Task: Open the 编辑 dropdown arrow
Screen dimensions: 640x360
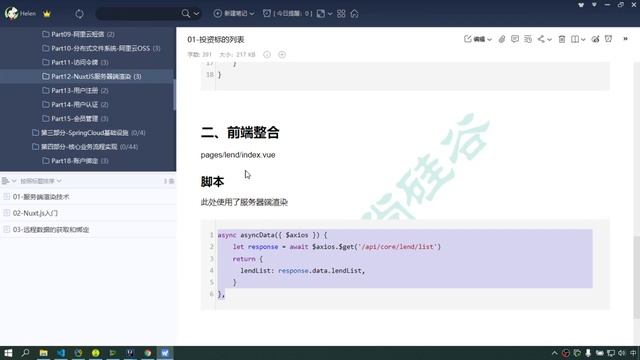Action: 489,40
